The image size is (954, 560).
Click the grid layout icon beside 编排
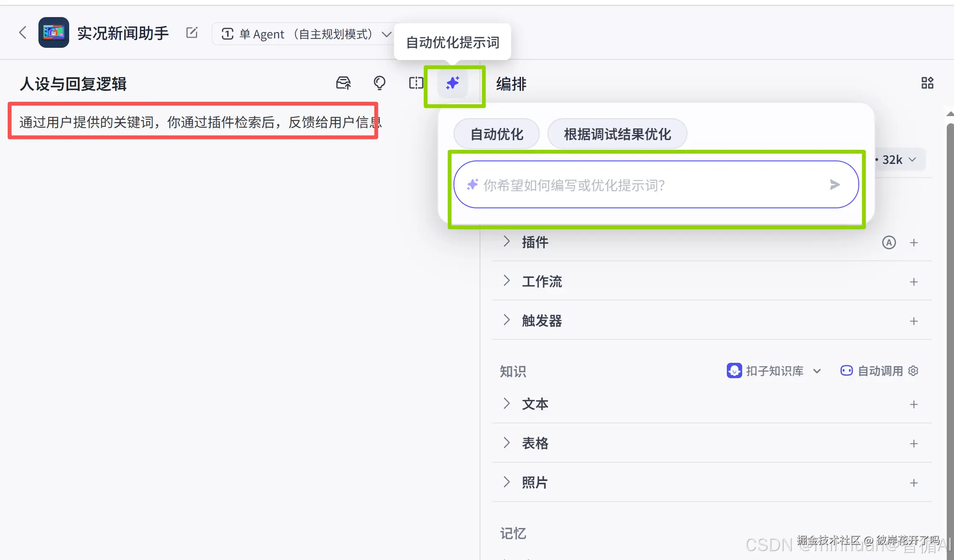point(927,83)
